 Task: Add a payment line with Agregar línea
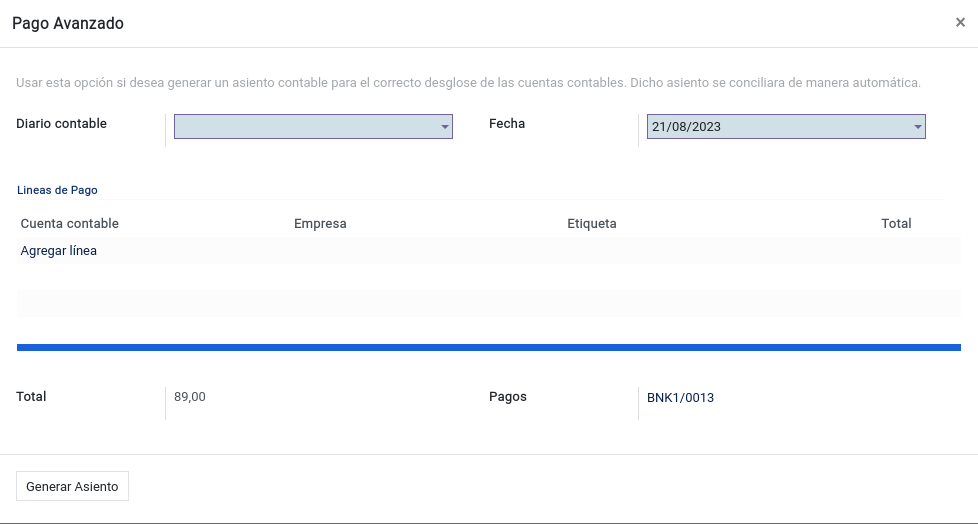(59, 251)
